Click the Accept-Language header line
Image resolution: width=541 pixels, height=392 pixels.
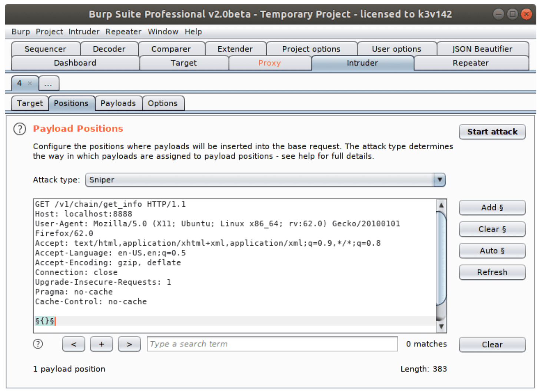click(x=110, y=253)
